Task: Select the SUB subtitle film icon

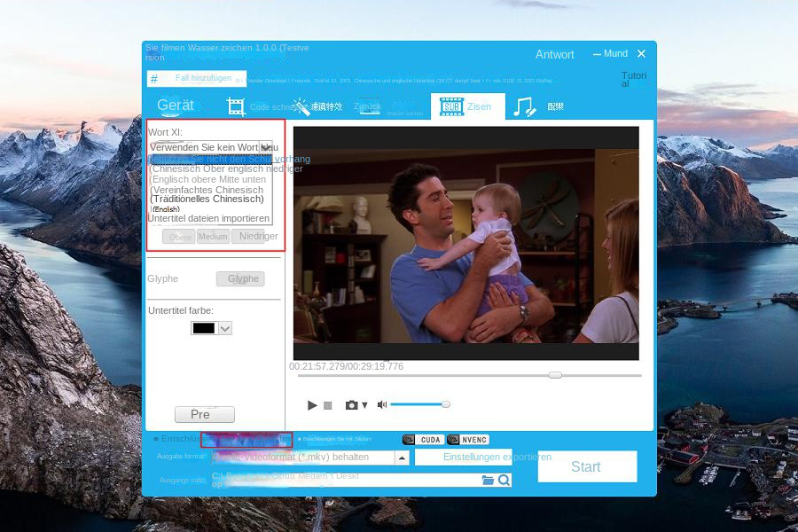Action: [451, 106]
